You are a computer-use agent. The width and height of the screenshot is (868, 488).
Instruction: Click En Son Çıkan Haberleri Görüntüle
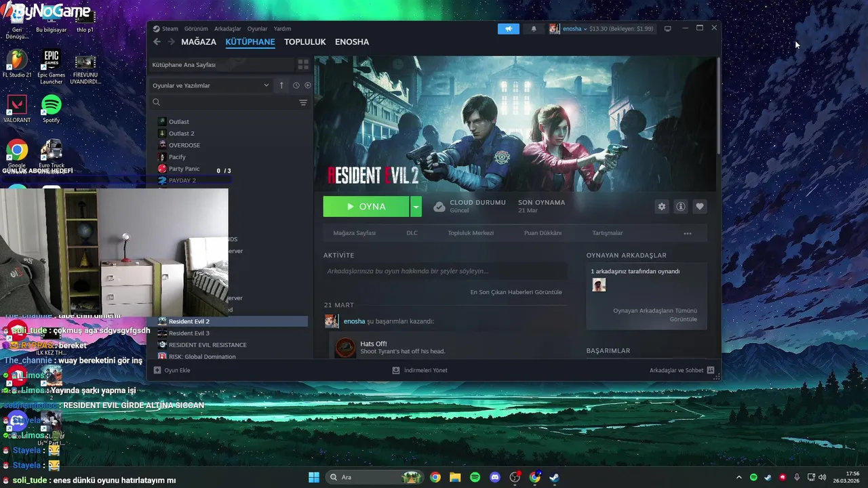tap(516, 292)
